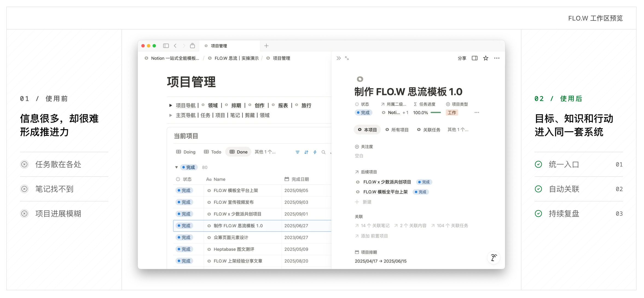Open row 制作 FLO.W 思流模板 1.0

[x=238, y=226]
